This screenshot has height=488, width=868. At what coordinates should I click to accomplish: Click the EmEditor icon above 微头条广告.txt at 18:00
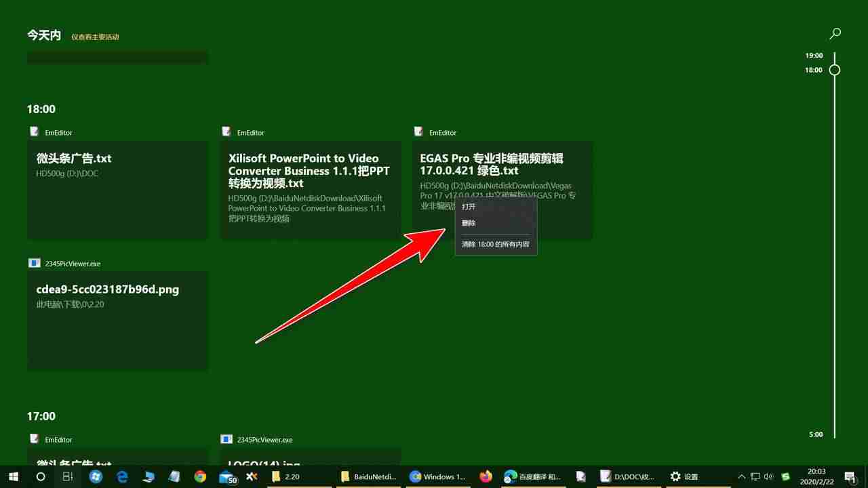[35, 132]
